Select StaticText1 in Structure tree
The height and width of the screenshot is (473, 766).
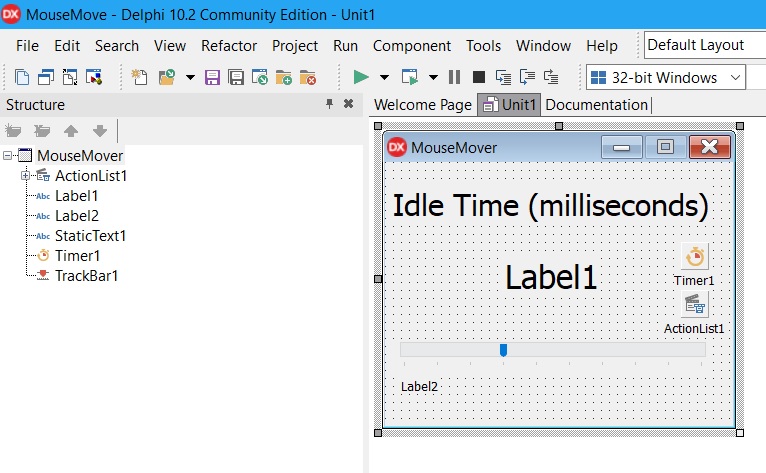pos(90,236)
